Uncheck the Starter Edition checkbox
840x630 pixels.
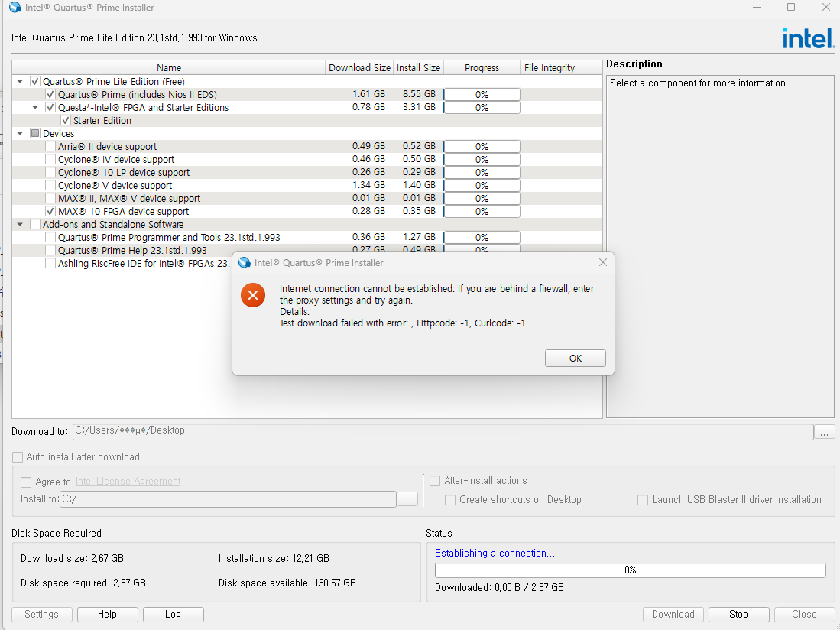(66, 121)
